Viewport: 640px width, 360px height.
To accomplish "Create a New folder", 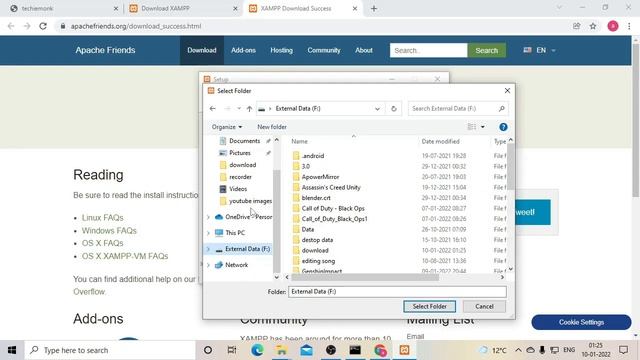I will pos(272,127).
